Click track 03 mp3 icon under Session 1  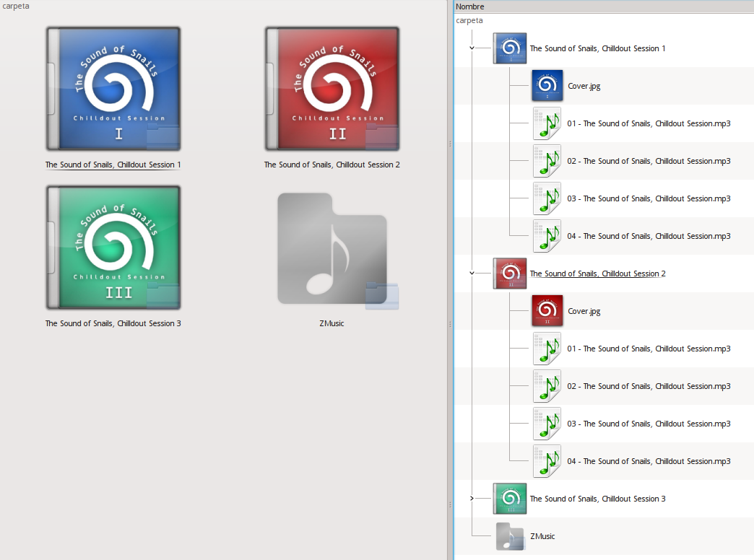pyautogui.click(x=547, y=198)
